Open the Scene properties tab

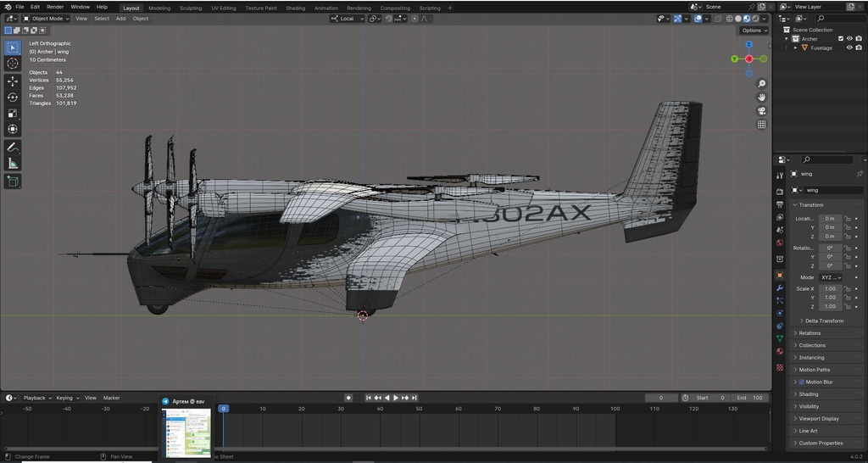(x=780, y=230)
